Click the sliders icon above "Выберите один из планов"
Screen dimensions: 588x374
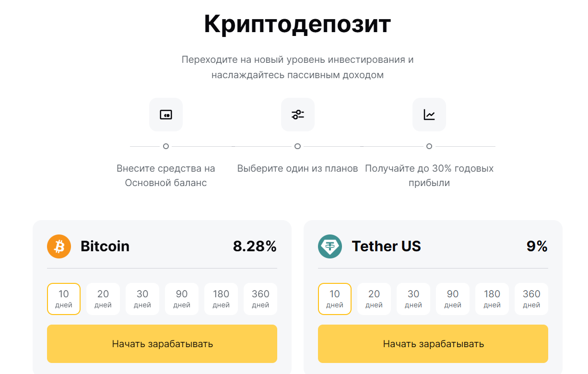point(297,114)
